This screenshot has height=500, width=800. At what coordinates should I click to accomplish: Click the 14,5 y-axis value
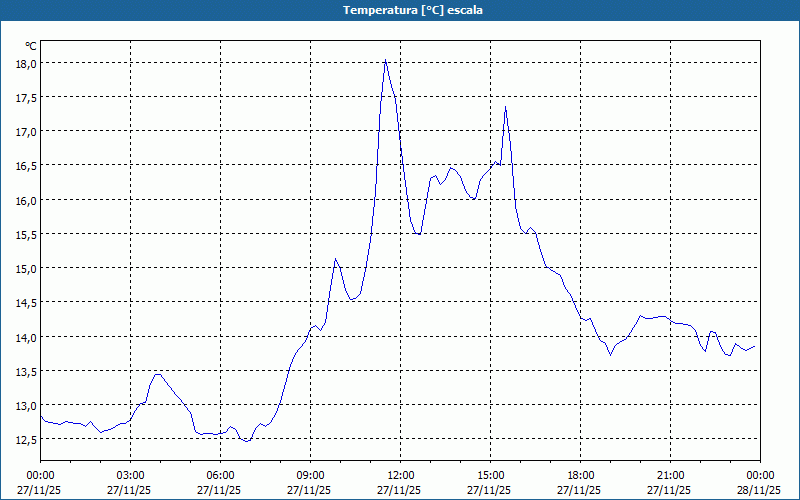(26, 303)
